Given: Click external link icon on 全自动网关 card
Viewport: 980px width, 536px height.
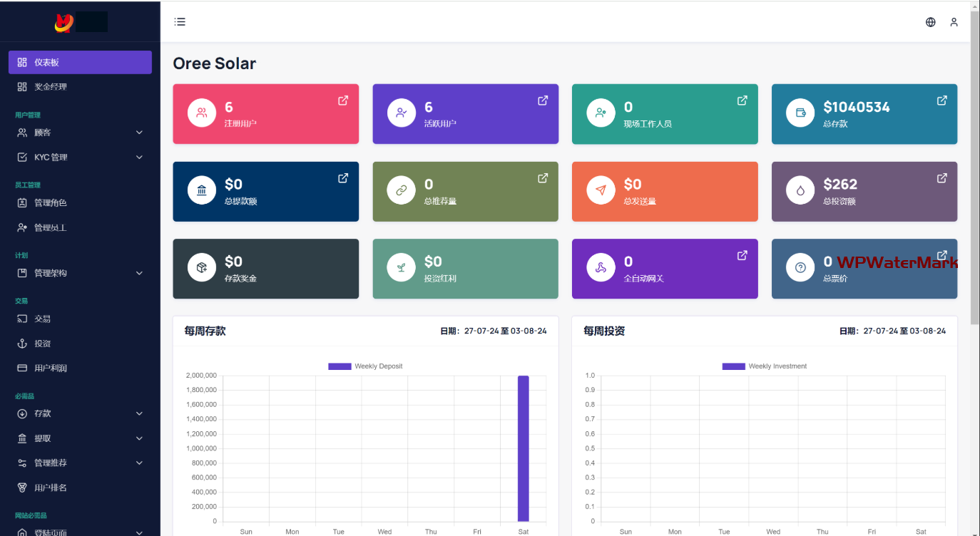Looking at the screenshot, I should click(742, 255).
